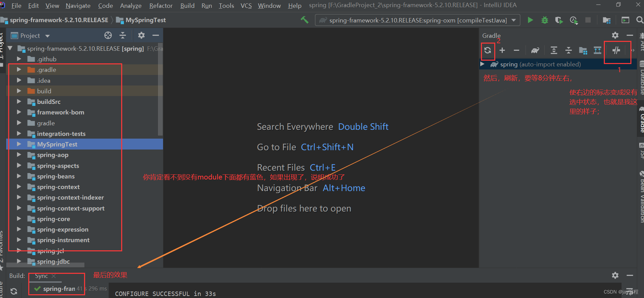Screen dimensions: 644x298
Task: Hide the Project panel minus icon
Action: (156, 35)
